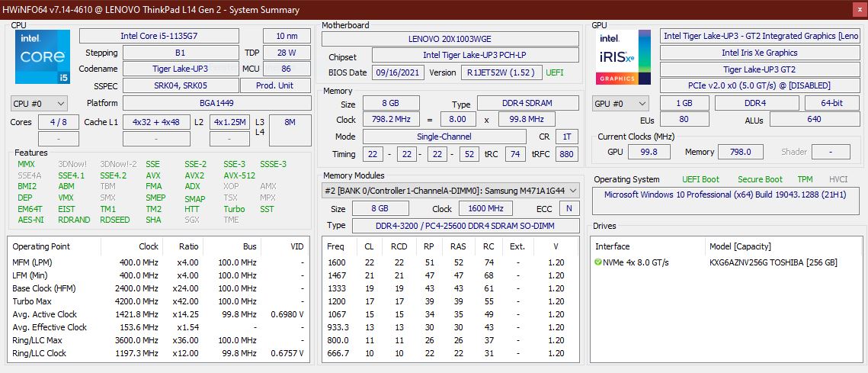Click the Intel Core i5 logo
Screen dimensions: 868x373
(43, 57)
